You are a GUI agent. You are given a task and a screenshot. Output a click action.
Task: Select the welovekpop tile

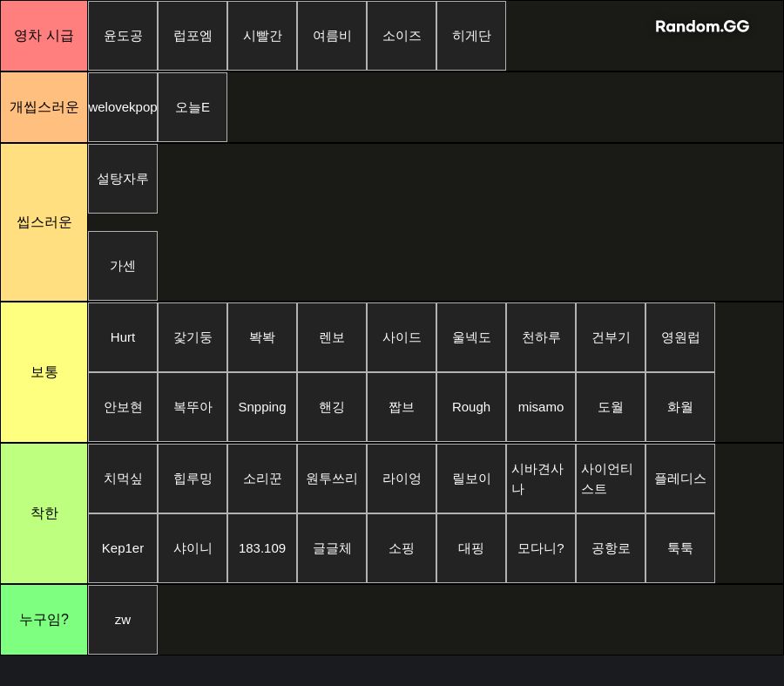pyautogui.click(x=123, y=107)
